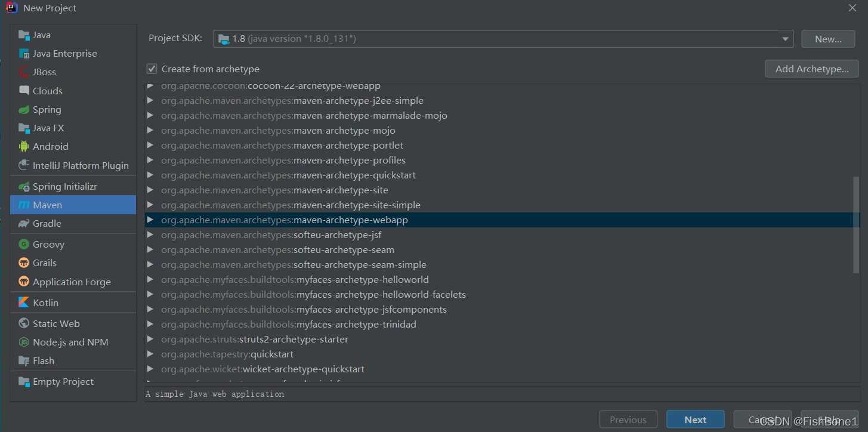Click the Java project type icon
Image resolution: width=868 pixels, height=432 pixels.
pyautogui.click(x=24, y=35)
